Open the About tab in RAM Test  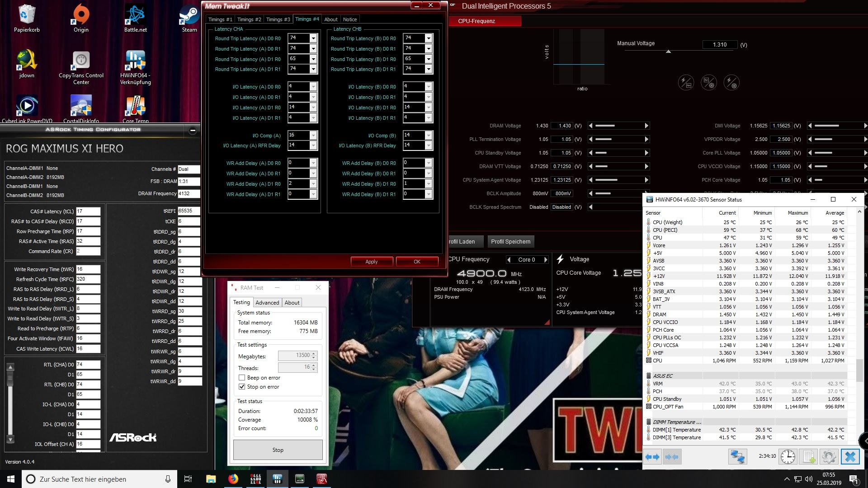[x=292, y=303]
